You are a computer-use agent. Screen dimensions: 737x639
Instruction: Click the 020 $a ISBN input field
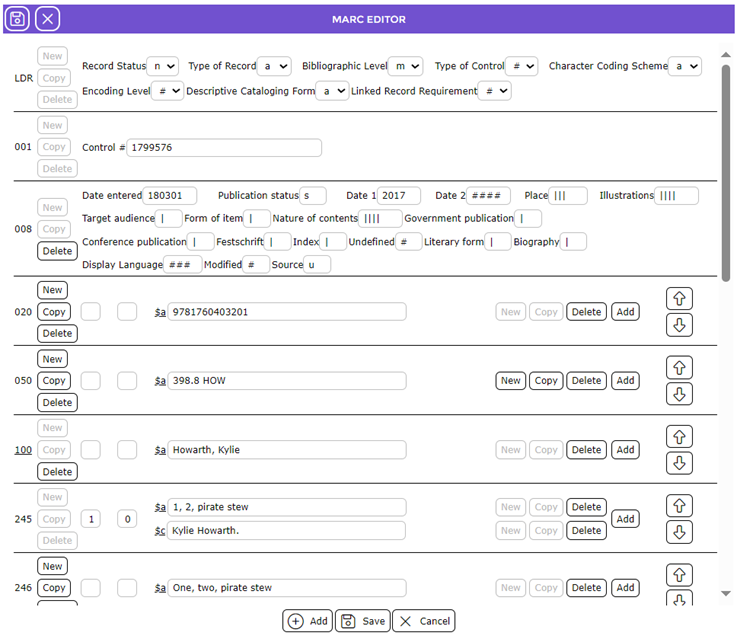pyautogui.click(x=287, y=312)
